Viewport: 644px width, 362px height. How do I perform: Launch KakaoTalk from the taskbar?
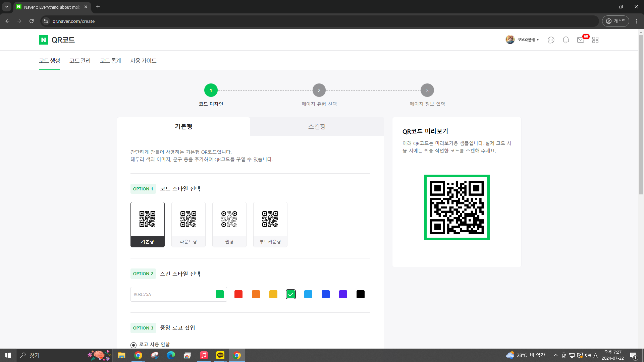coord(220,355)
